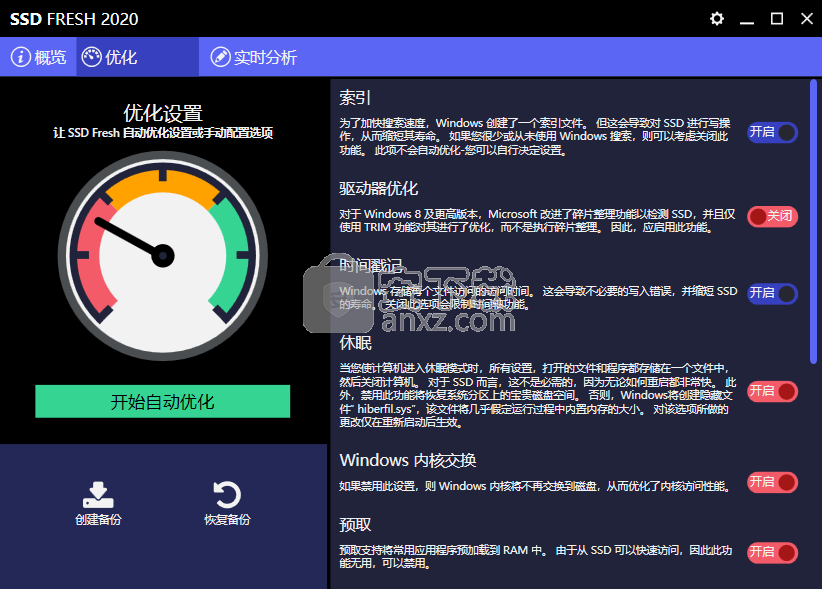
Task: Start optimization with 开始自动优化 button
Action: click(x=163, y=401)
